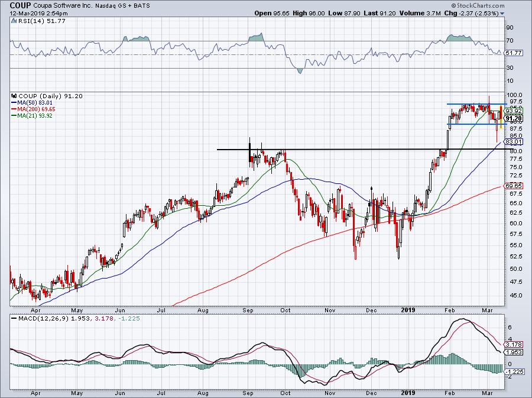This screenshot has width=532, height=398.
Task: Open the blue dropdown arrow after Chg value
Action: pyautogui.click(x=502, y=14)
